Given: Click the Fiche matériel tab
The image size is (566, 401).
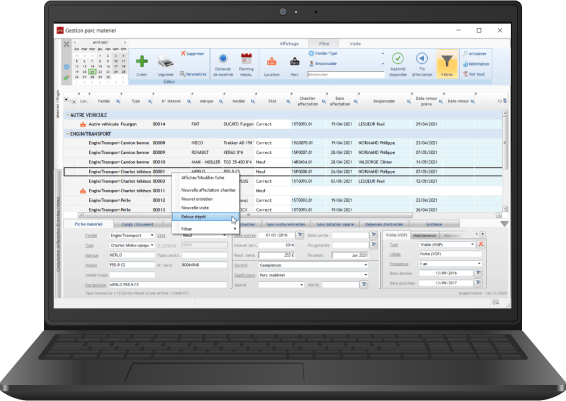Looking at the screenshot, I should tap(88, 224).
